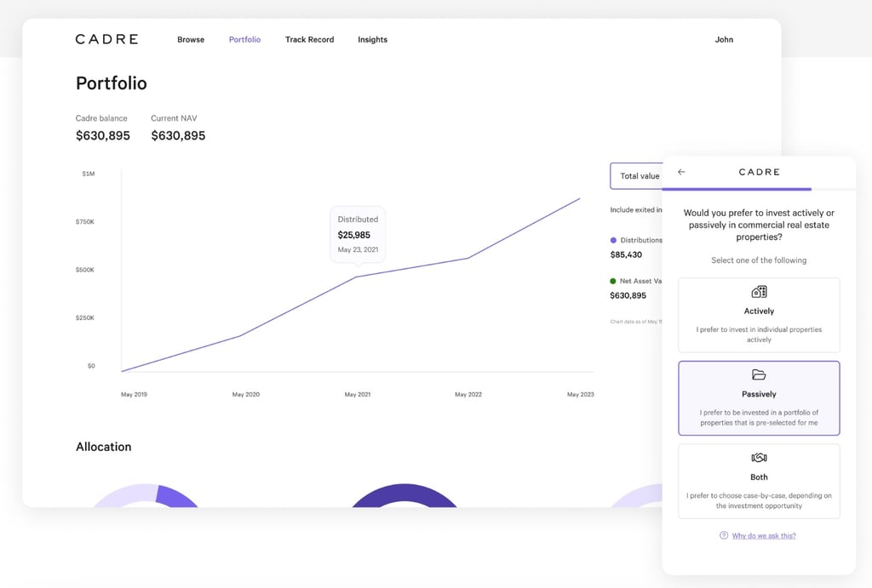Pick the 'choose case-by-case' investment option

point(759,482)
